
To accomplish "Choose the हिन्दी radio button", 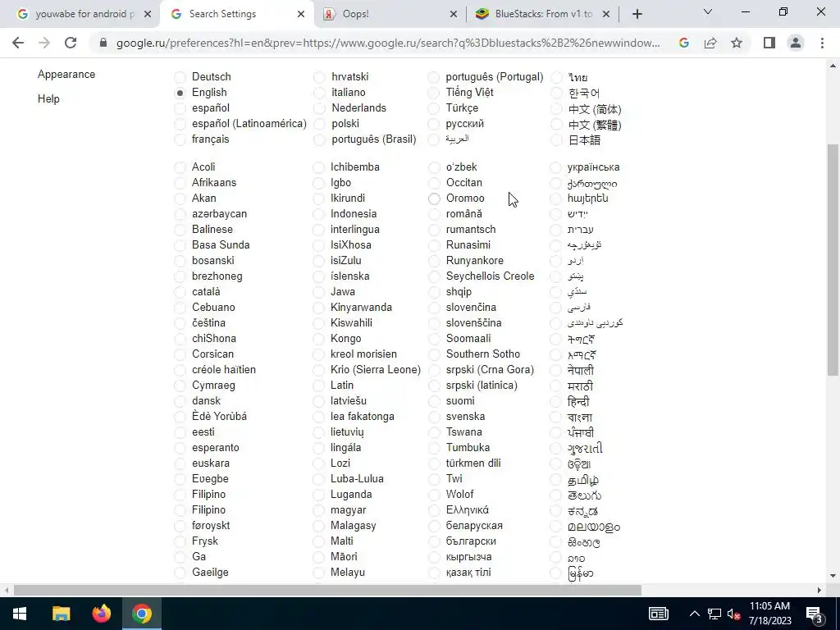I will [x=556, y=402].
